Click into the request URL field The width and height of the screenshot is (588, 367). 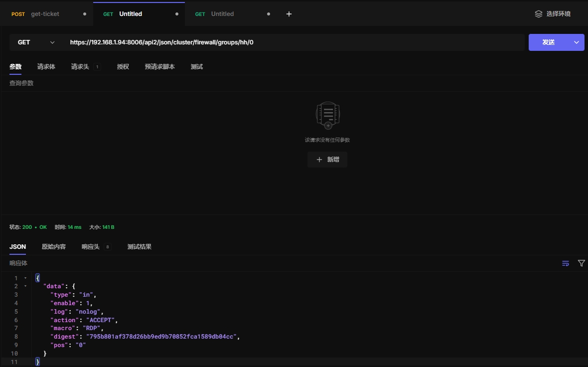click(x=294, y=42)
